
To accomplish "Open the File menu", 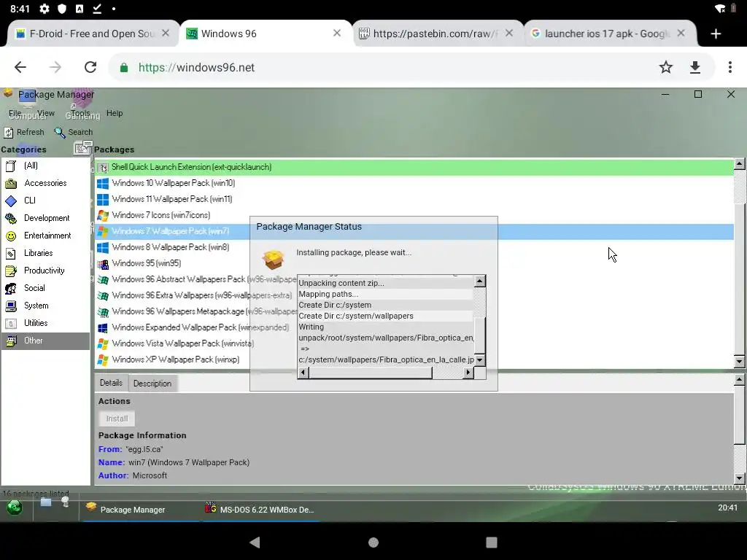I will (x=15, y=113).
